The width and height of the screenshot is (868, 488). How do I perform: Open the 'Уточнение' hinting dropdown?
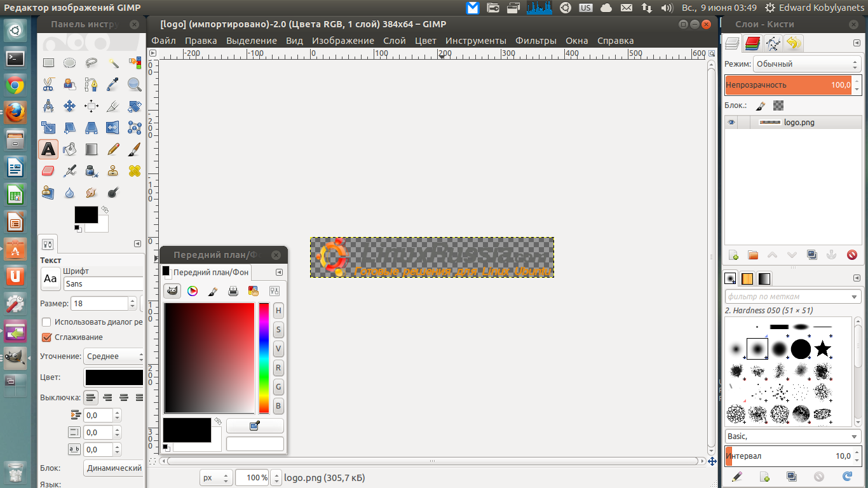click(x=114, y=356)
